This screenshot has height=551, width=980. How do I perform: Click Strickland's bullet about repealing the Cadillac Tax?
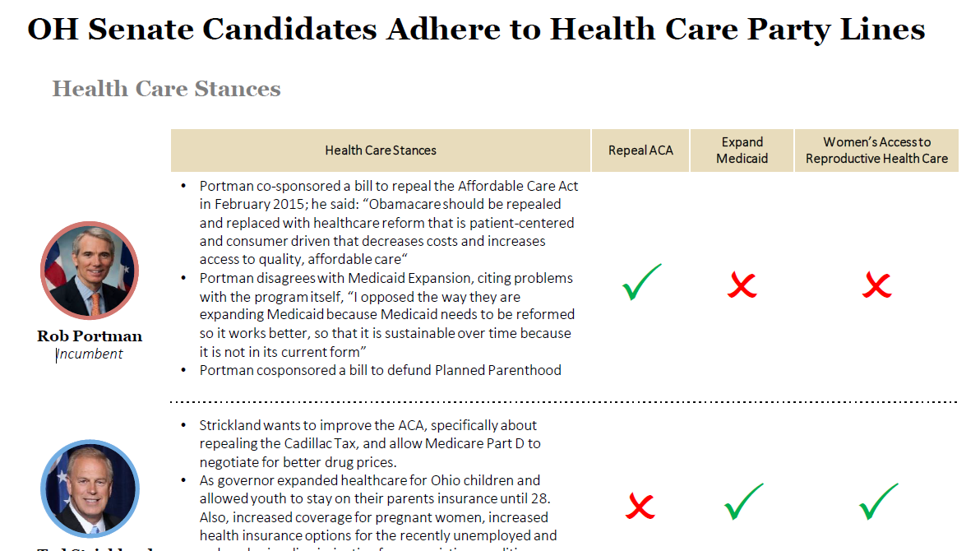[370, 443]
